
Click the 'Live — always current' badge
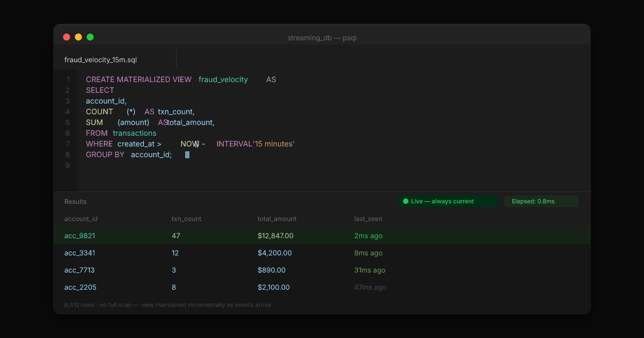[x=448, y=201]
